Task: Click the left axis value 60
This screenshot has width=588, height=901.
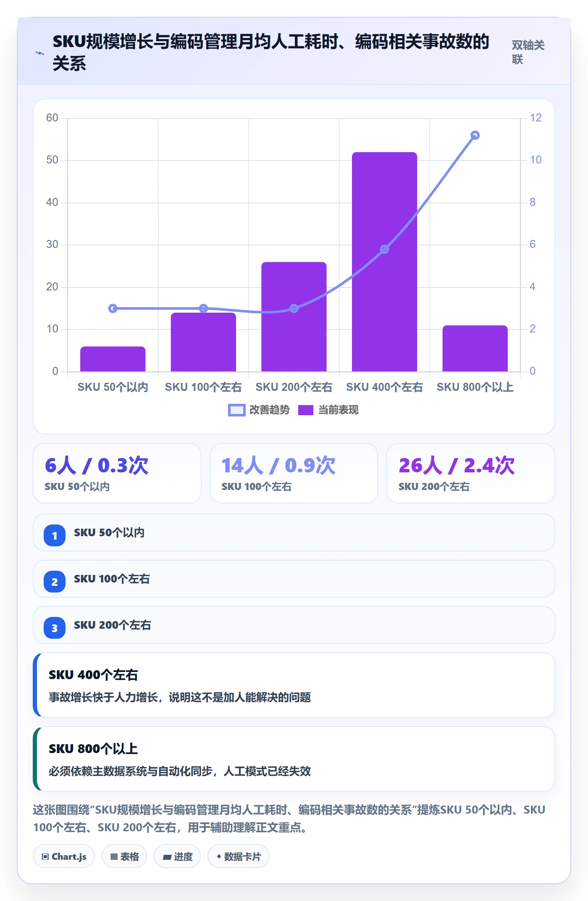Action: pyautogui.click(x=52, y=118)
